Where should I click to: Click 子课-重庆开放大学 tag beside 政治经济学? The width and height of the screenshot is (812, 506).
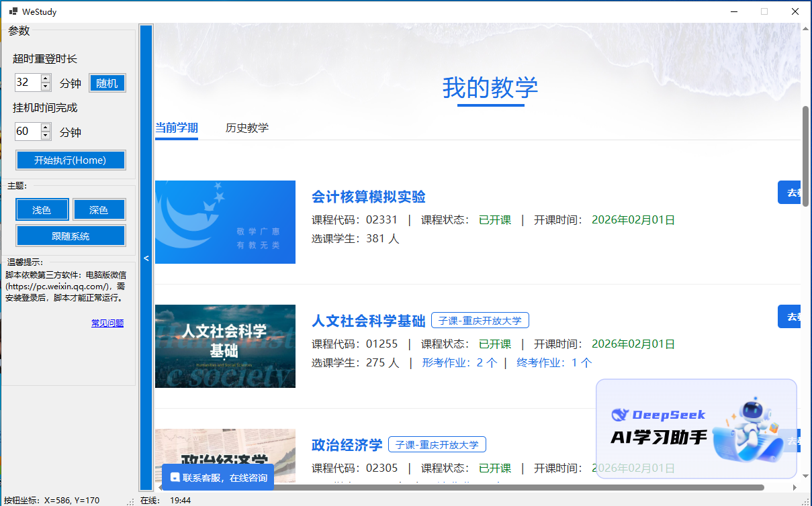[437, 445]
